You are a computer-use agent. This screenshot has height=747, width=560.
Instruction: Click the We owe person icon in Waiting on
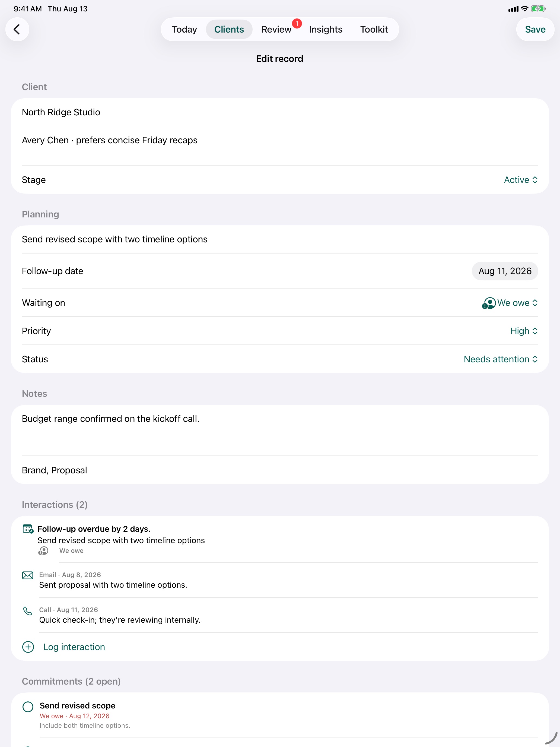pos(488,303)
